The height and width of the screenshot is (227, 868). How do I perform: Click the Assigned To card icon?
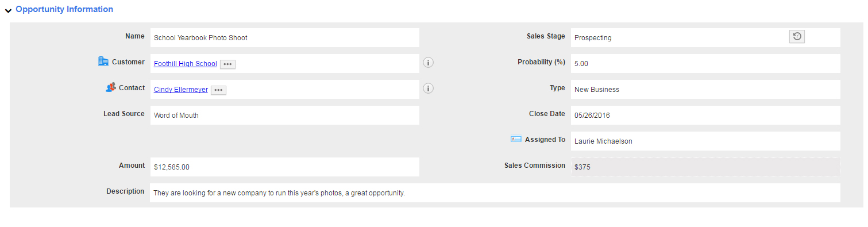pyautogui.click(x=516, y=139)
